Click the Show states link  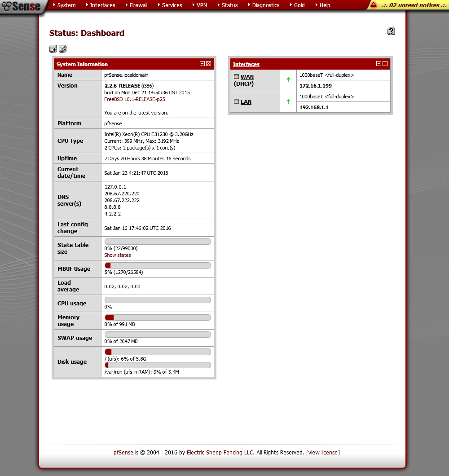click(118, 256)
